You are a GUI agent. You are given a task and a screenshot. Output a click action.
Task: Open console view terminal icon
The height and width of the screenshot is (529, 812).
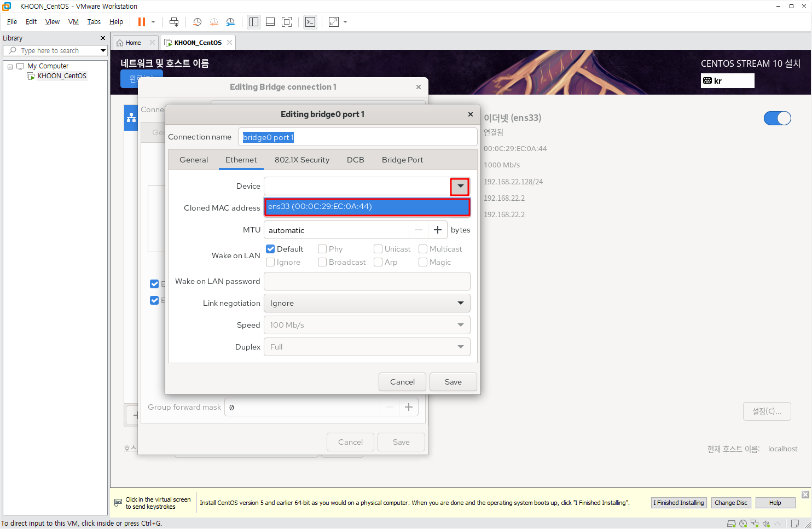point(310,22)
